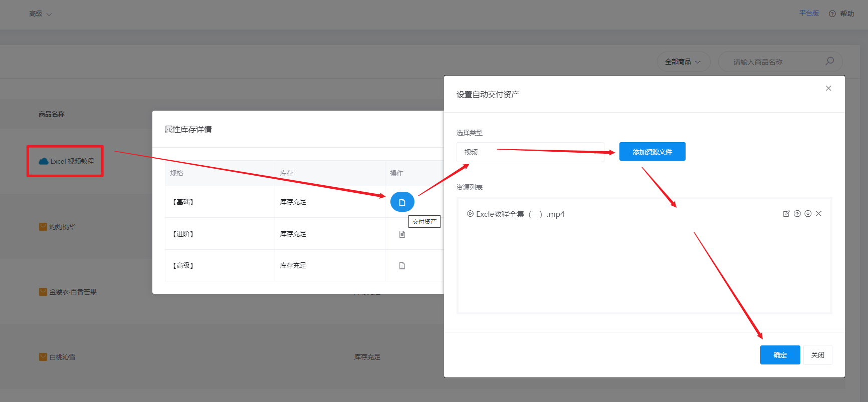Open the 高级 dropdown menu
The height and width of the screenshot is (402, 868).
tap(40, 14)
